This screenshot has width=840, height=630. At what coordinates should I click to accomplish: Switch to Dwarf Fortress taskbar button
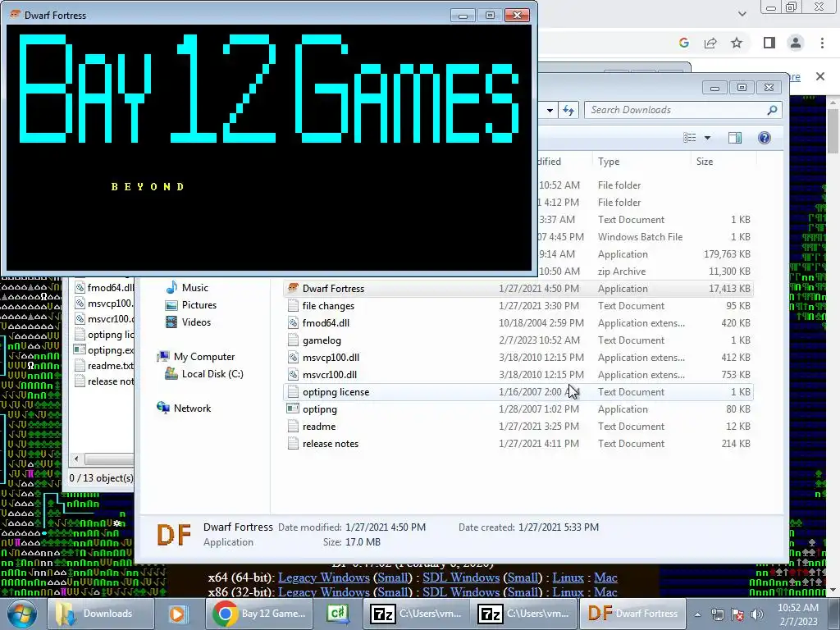tap(632, 614)
